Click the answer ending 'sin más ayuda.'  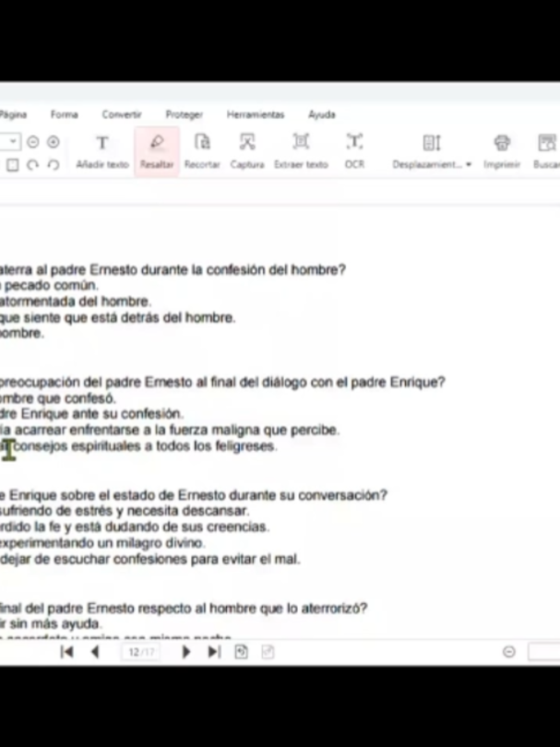[x=51, y=623]
